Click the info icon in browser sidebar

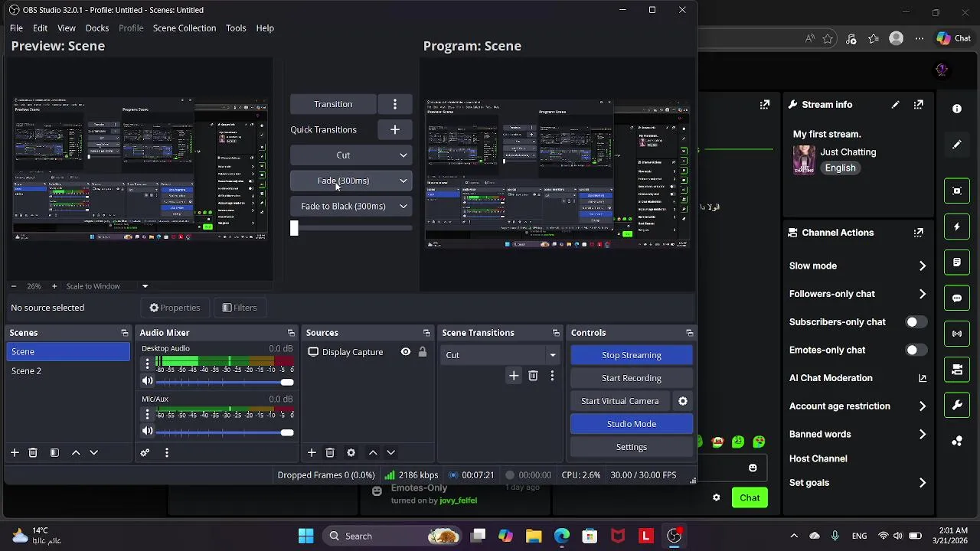click(957, 109)
